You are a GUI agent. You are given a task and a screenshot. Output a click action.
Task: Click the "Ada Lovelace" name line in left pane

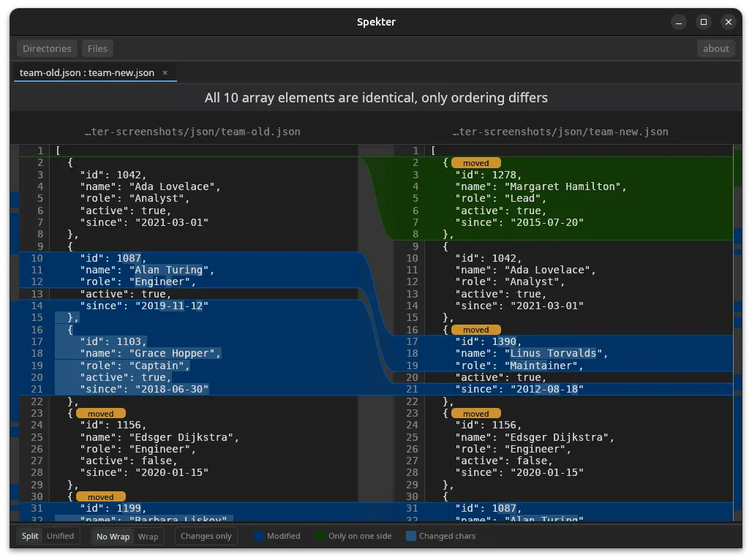click(x=150, y=186)
